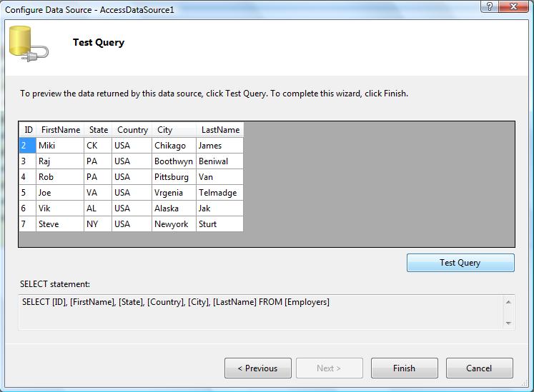Select the Jak last name cell
Viewport: 534px width, 392px height.
coord(220,208)
